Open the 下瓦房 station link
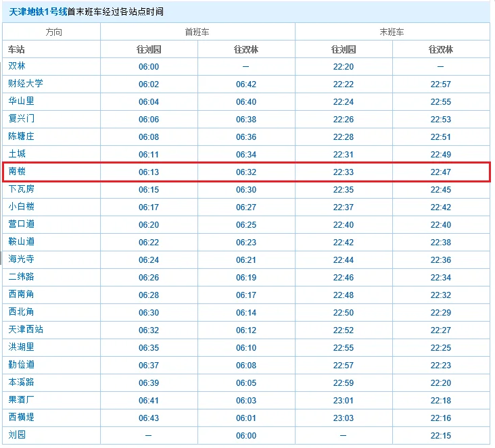495x448 pixels. pyautogui.click(x=21, y=189)
